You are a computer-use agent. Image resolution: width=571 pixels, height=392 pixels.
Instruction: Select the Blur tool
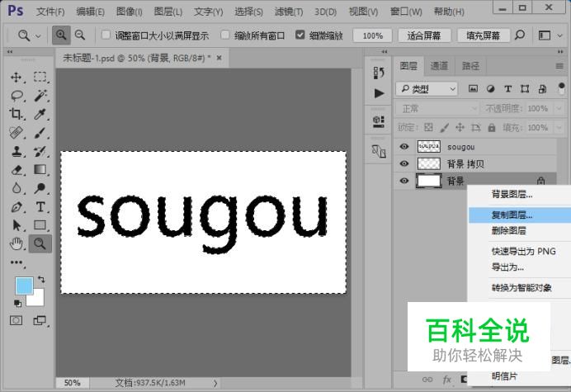coord(16,188)
